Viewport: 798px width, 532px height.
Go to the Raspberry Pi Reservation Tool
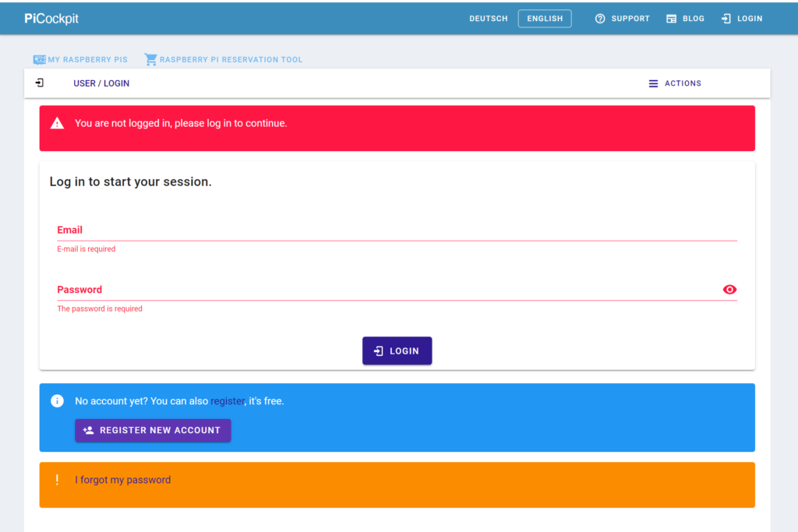224,59
